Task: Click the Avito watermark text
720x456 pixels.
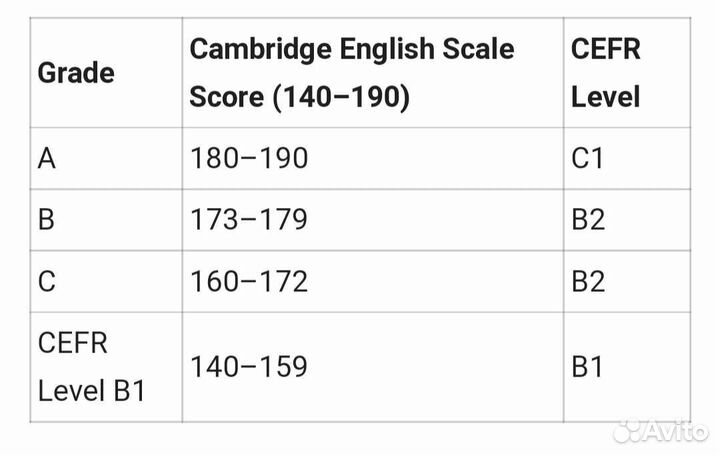Action: point(678,430)
